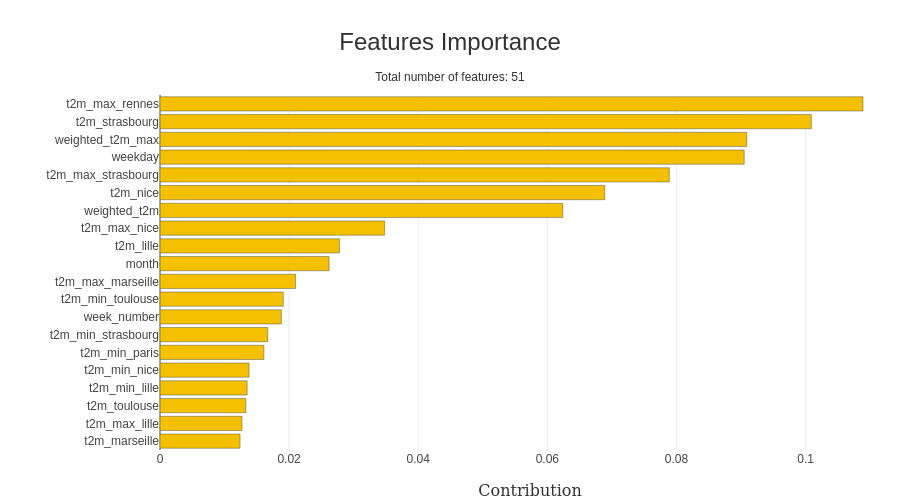Click the t2m_min_toulouse label
900x500 pixels.
tap(110, 299)
